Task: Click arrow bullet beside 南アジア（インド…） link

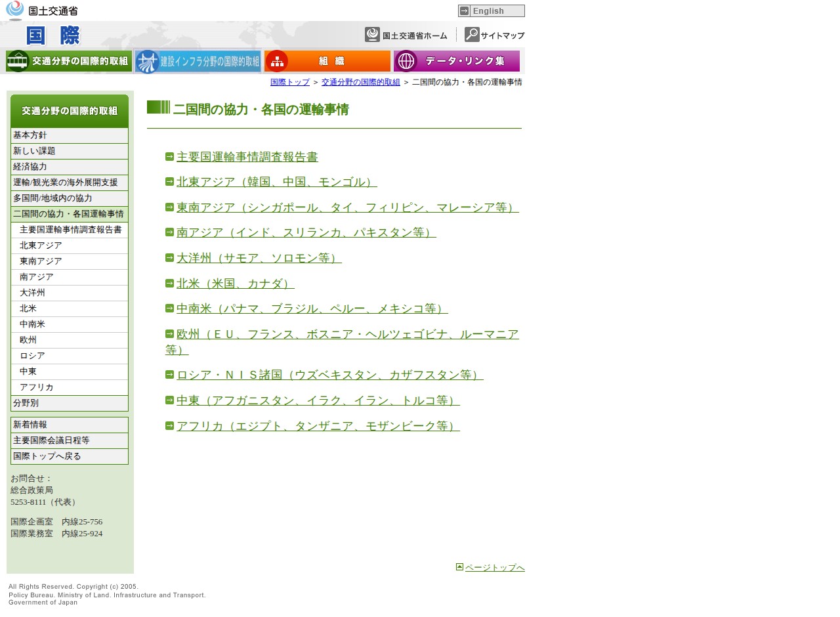Action: tap(169, 232)
